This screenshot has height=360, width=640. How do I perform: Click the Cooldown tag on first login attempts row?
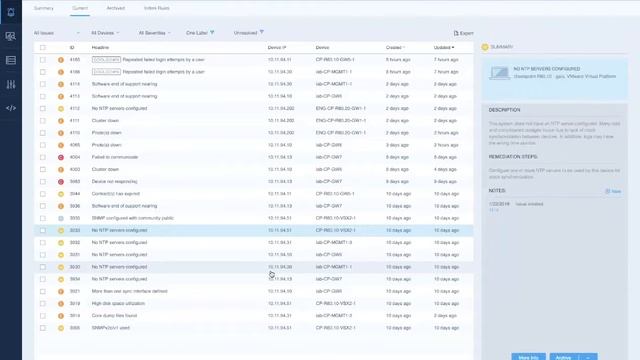coord(106,60)
